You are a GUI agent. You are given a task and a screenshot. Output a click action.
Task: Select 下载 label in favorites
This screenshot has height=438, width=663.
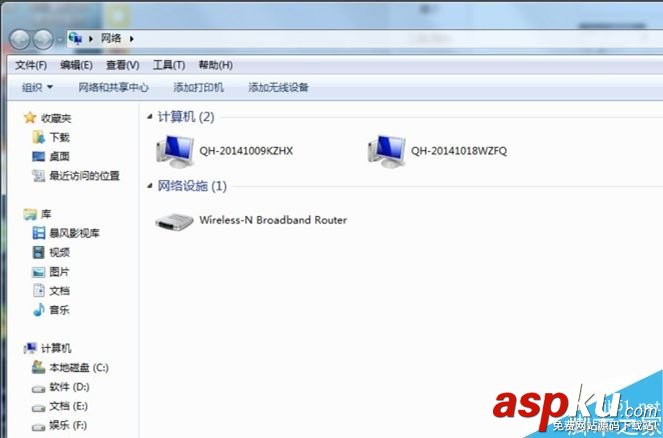(59, 137)
